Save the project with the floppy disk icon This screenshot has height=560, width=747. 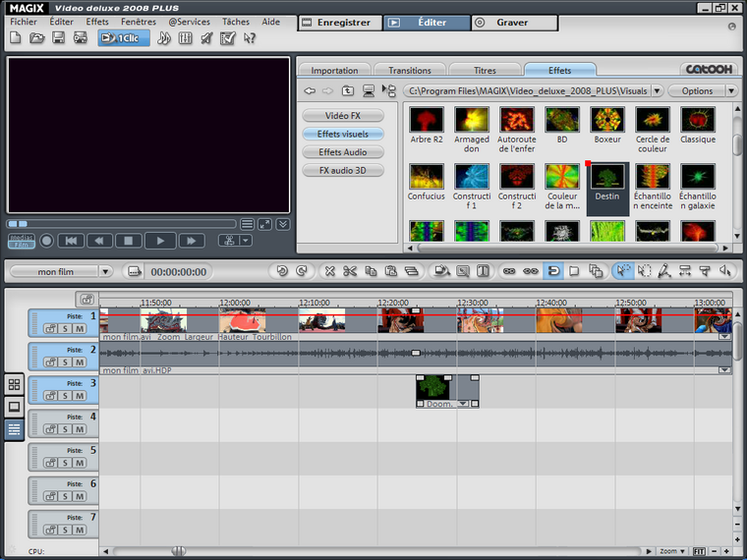[x=58, y=38]
